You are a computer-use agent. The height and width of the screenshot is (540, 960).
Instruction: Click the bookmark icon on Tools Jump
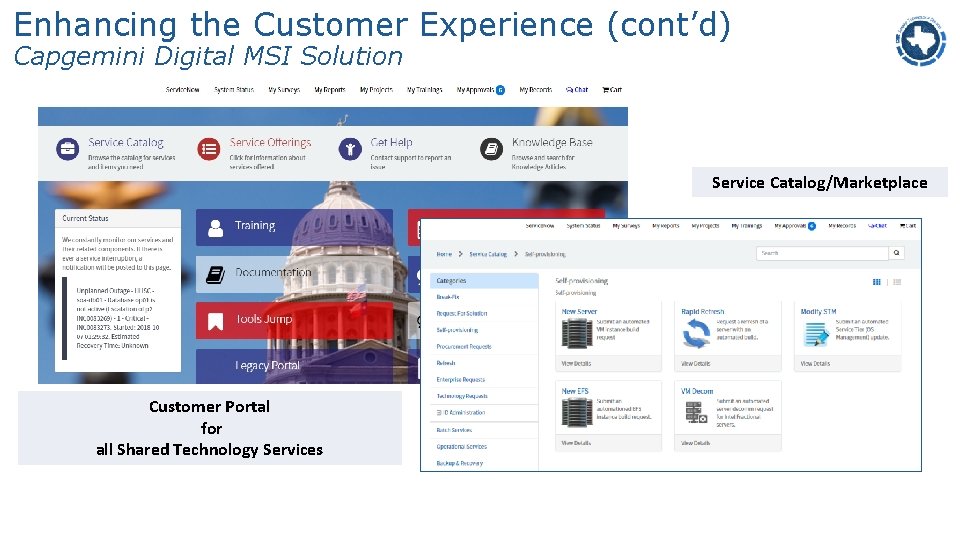pyautogui.click(x=216, y=321)
